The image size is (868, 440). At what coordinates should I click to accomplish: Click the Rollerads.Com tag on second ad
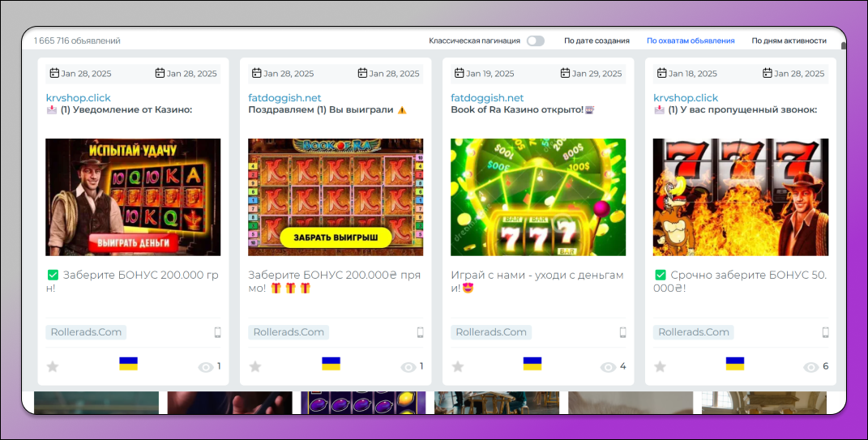click(x=289, y=332)
